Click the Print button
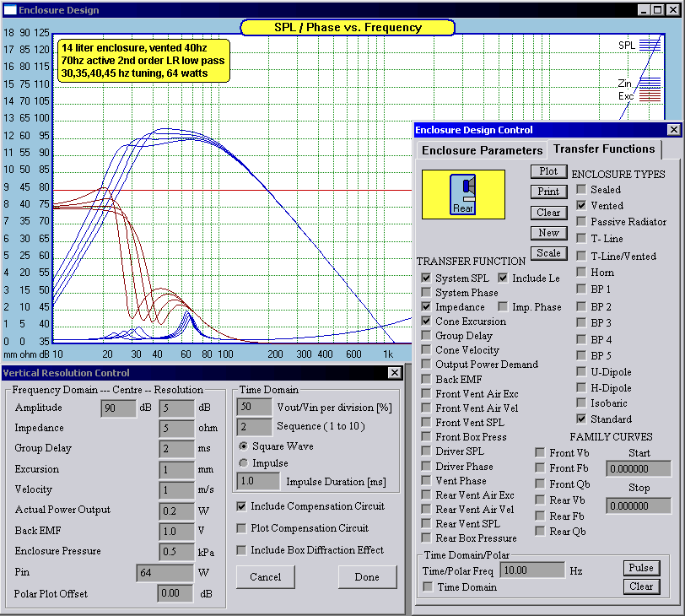The width and height of the screenshot is (685, 616). pos(548,192)
